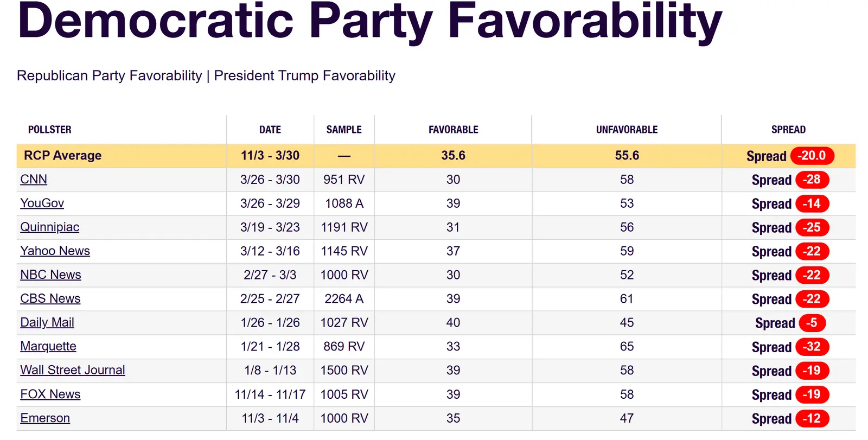
Task: Click the Quinnipiac pollster link
Action: pyautogui.click(x=49, y=227)
